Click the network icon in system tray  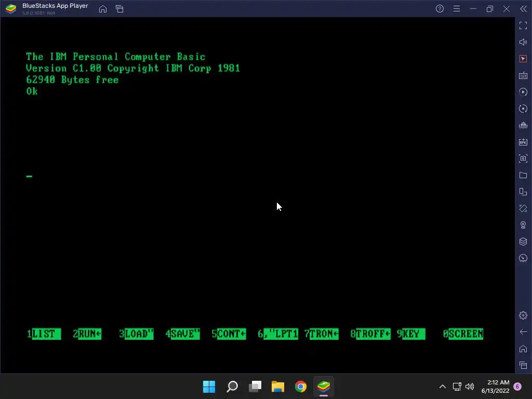pyautogui.click(x=457, y=387)
